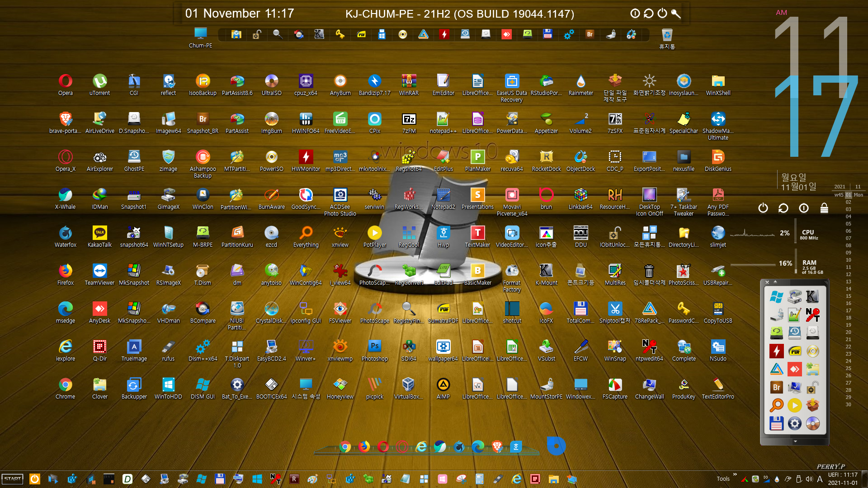Launch WinToHDD shortcut
The image size is (868, 488).
tap(168, 388)
